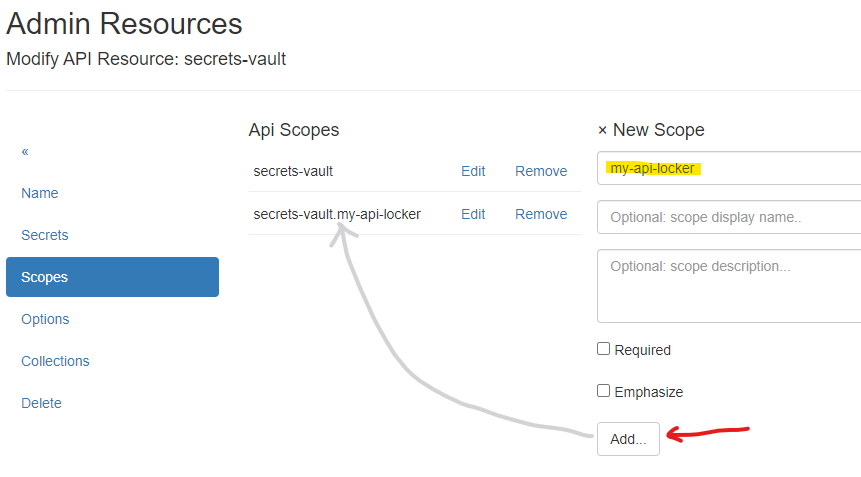This screenshot has width=861, height=477.
Task: Click the optional scope description textarea
Action: (730, 286)
